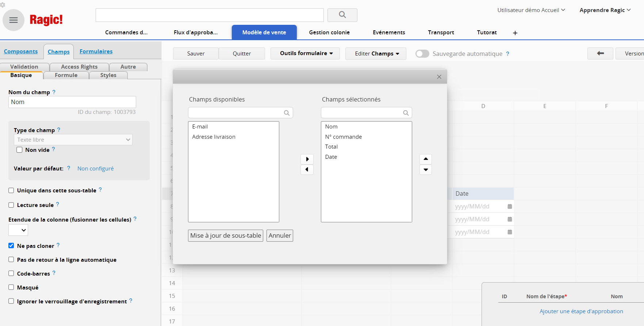Image resolution: width=644 pixels, height=326 pixels.
Task: Move selected field back to available list
Action: pyautogui.click(x=307, y=169)
